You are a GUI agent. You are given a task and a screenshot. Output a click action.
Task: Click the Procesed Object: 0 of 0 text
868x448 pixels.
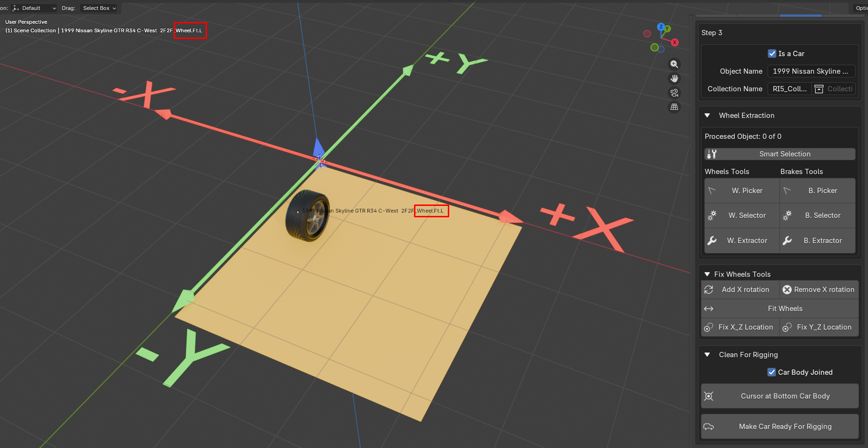(743, 136)
